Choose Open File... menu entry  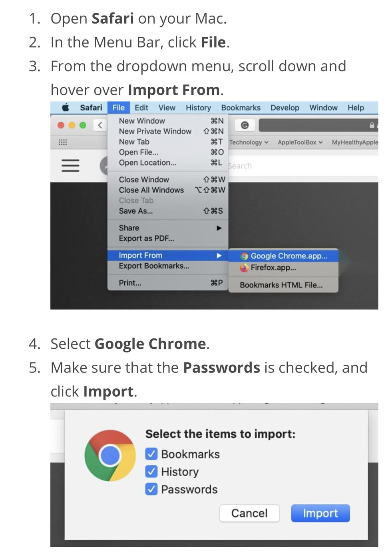coord(168,152)
